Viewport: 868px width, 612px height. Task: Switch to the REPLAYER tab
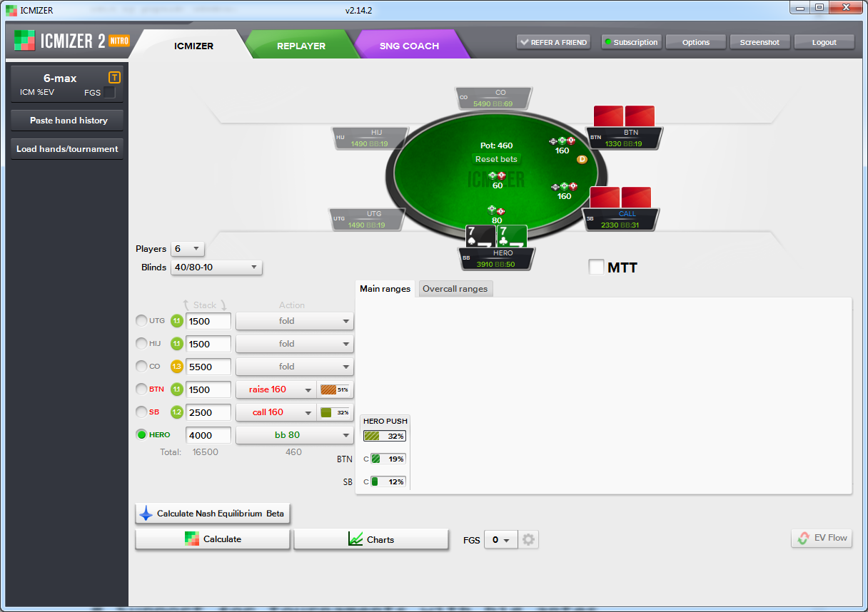point(301,46)
